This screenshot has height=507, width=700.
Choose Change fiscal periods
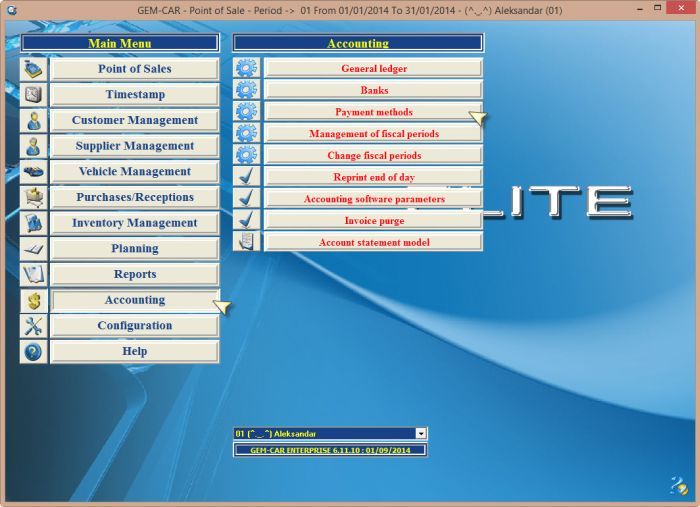374,155
